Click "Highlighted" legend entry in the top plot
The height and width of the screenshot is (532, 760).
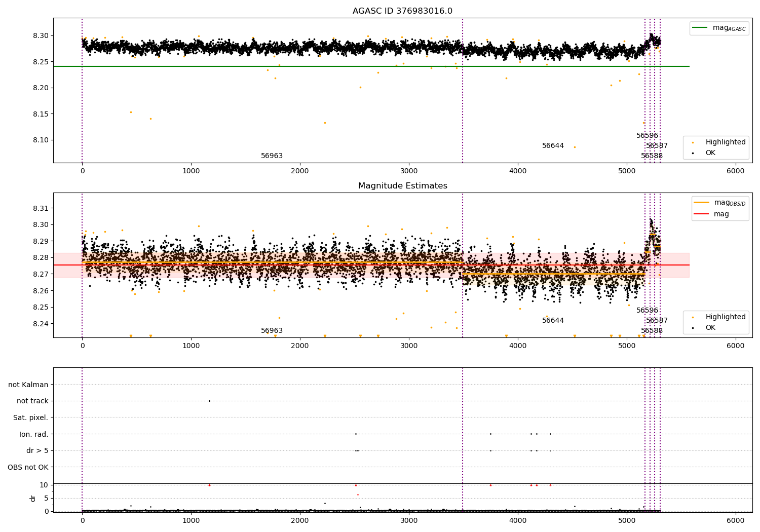click(x=726, y=142)
